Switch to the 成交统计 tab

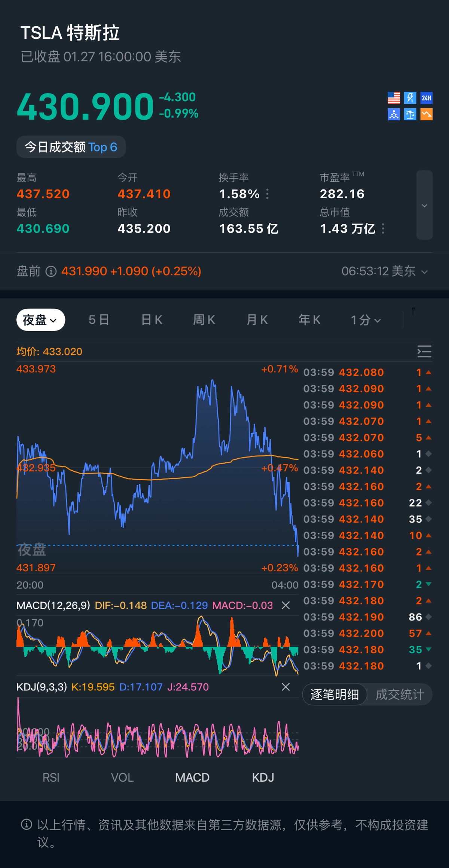400,695
